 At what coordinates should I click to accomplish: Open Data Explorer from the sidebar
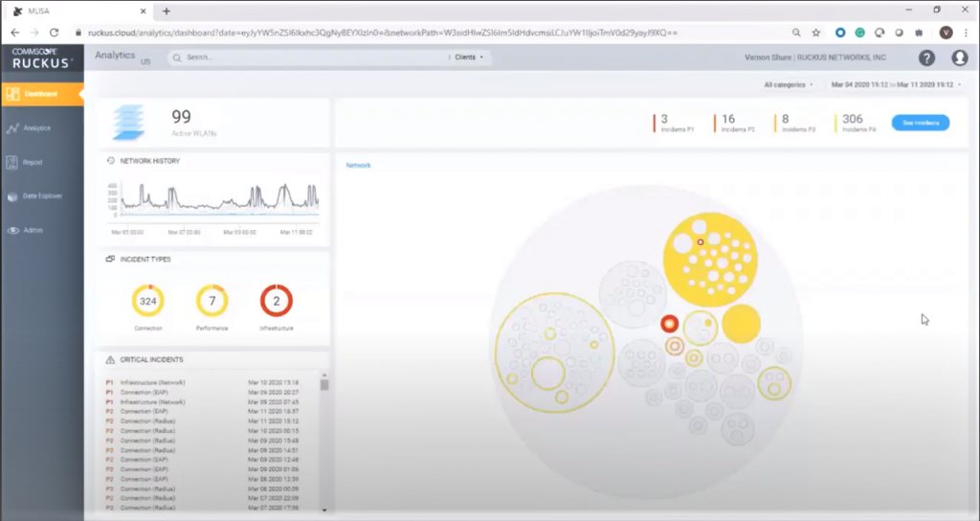point(42,196)
